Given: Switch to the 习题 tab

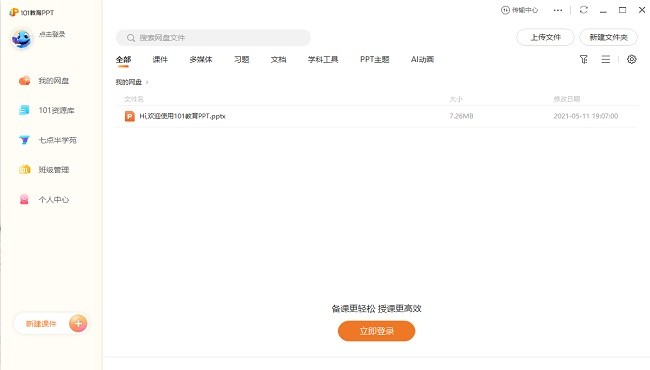Looking at the screenshot, I should tap(241, 60).
